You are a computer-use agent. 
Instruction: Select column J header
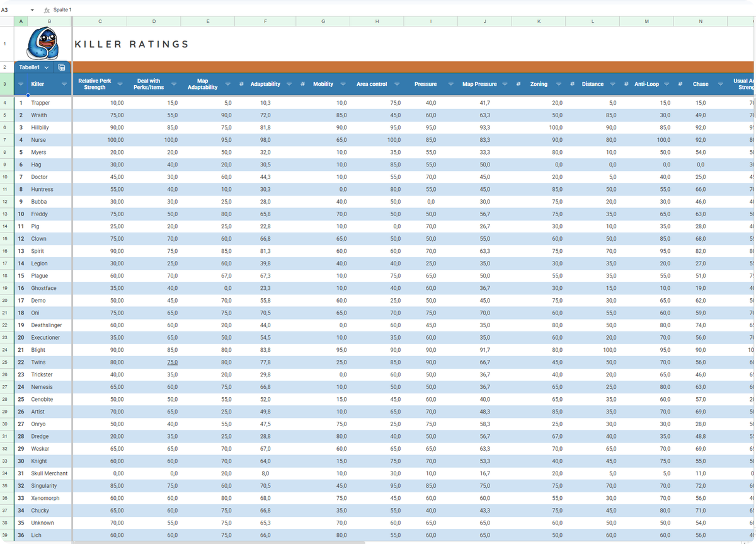tap(484, 21)
